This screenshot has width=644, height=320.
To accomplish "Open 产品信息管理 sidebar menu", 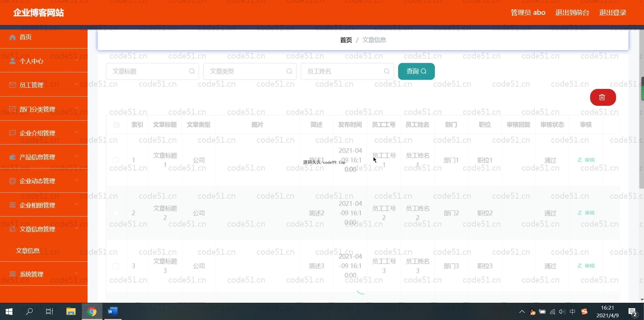I will [x=44, y=157].
